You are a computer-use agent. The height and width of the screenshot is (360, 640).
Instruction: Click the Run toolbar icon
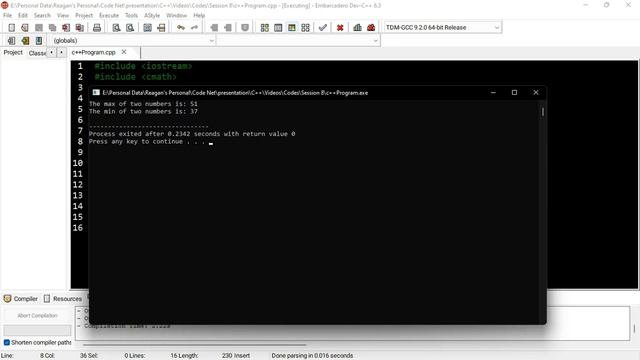point(278,28)
